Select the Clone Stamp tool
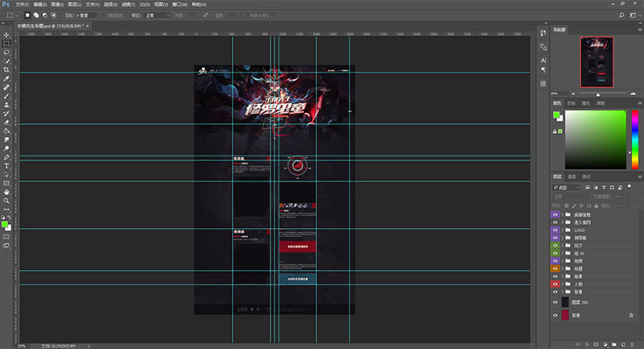Viewport: 644px width, 349px height. pyautogui.click(x=6, y=105)
